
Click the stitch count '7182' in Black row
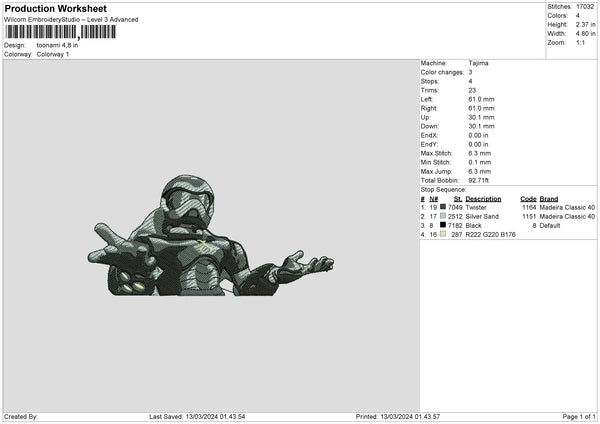click(455, 226)
